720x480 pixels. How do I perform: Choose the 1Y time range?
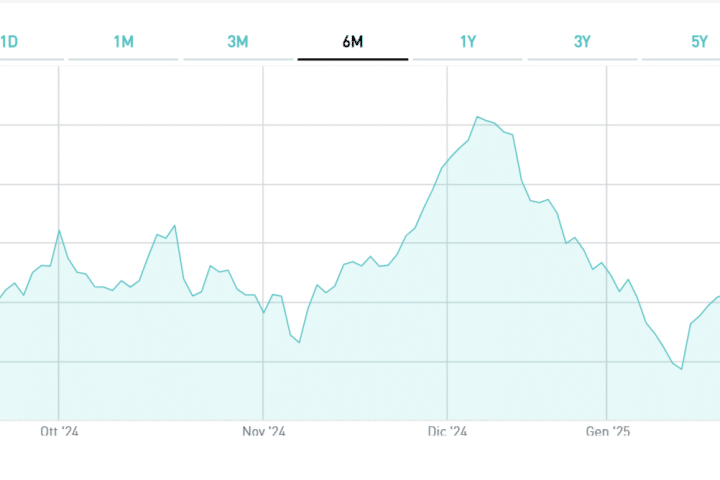[468, 42]
